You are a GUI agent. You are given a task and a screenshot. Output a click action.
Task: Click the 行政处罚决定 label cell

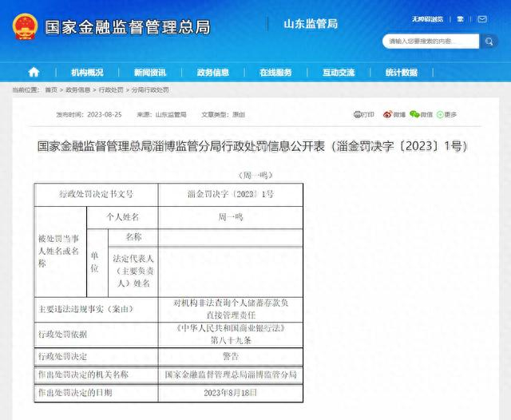click(96, 356)
